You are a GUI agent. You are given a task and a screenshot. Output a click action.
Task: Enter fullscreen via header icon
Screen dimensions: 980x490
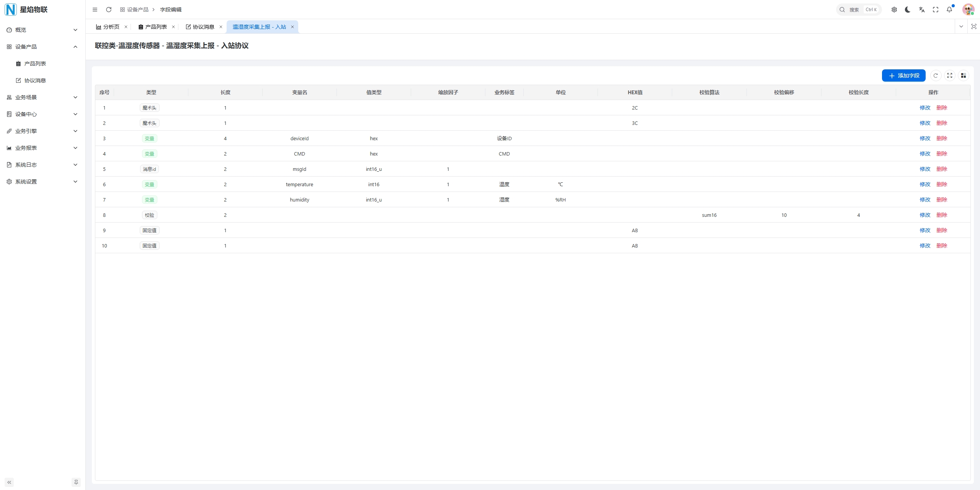coord(936,10)
